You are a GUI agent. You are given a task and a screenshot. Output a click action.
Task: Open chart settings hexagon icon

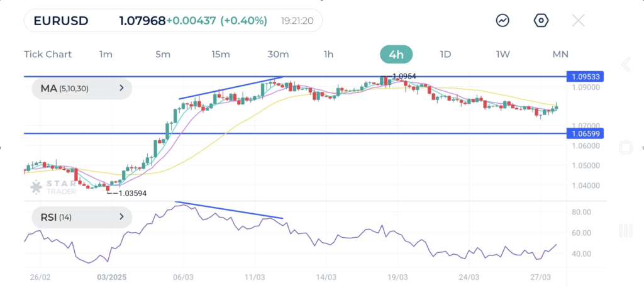click(x=541, y=21)
